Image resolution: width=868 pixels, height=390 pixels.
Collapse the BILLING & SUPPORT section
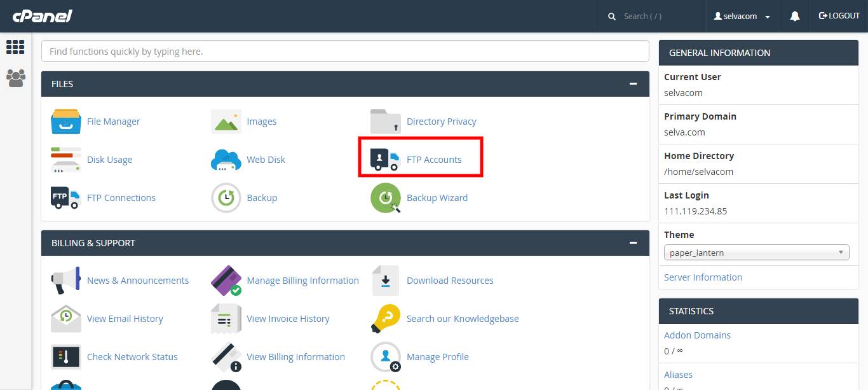633,243
